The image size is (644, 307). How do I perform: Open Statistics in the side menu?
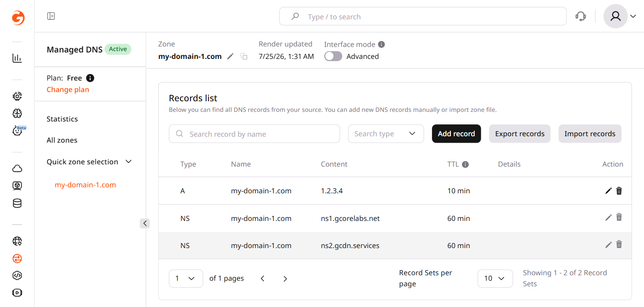pos(62,119)
